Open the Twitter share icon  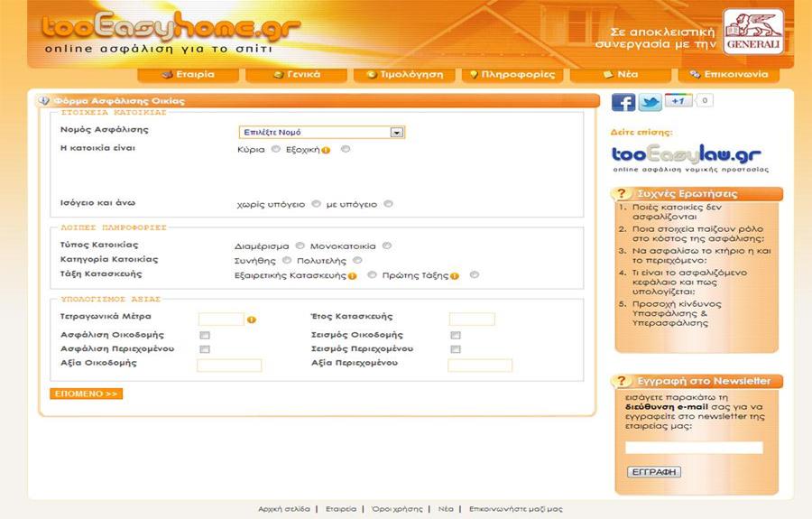(650, 102)
